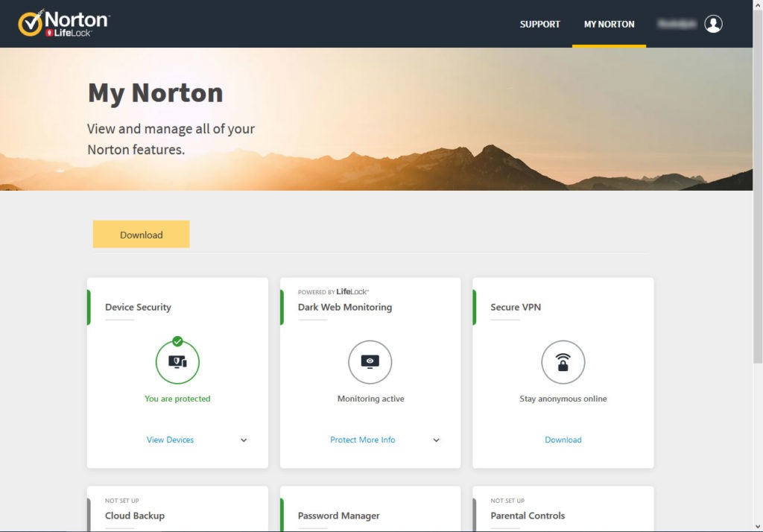
Task: Click the Secure VPN lock icon
Action: pos(563,361)
